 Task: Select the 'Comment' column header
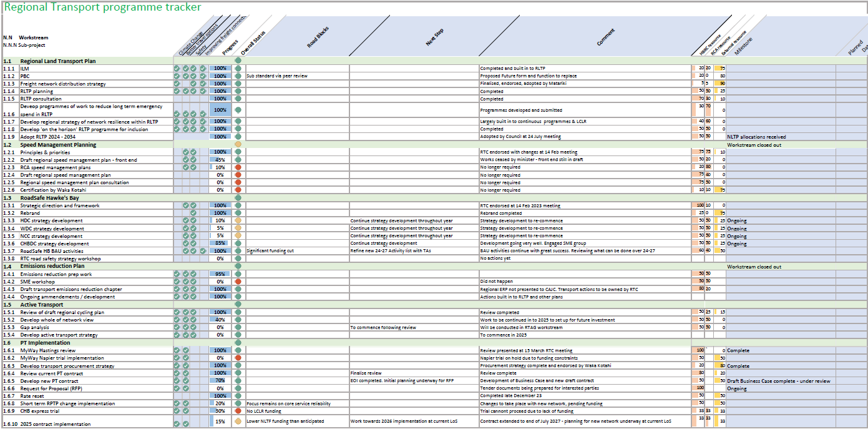pyautogui.click(x=605, y=37)
